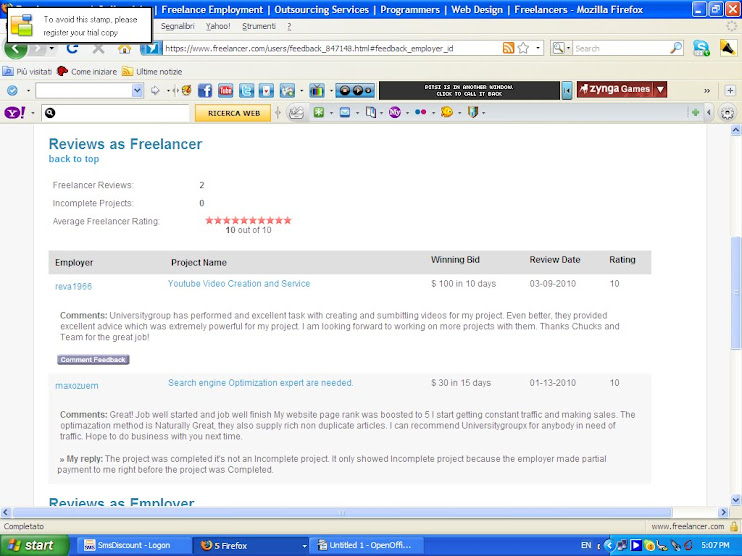Open the Skype toolbar icon

701,48
